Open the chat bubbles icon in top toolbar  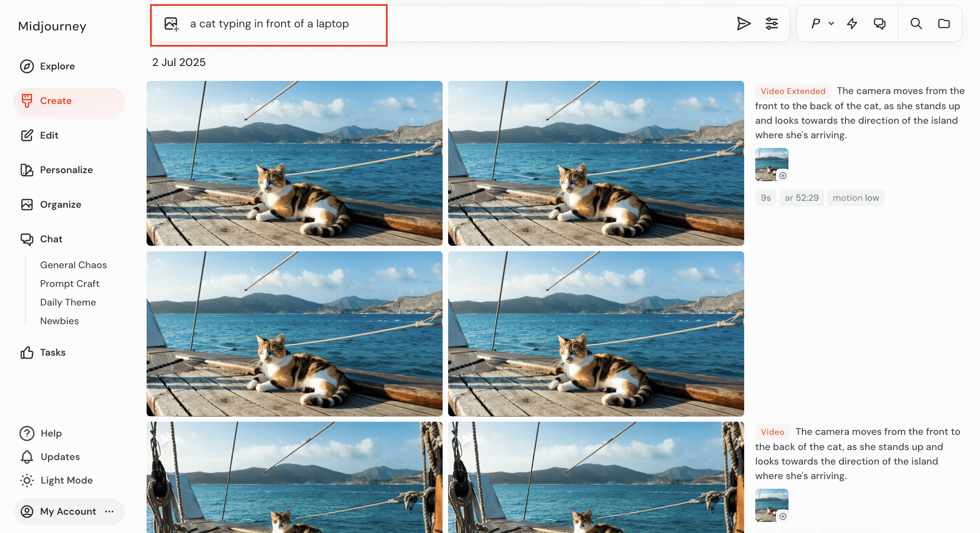pos(880,24)
